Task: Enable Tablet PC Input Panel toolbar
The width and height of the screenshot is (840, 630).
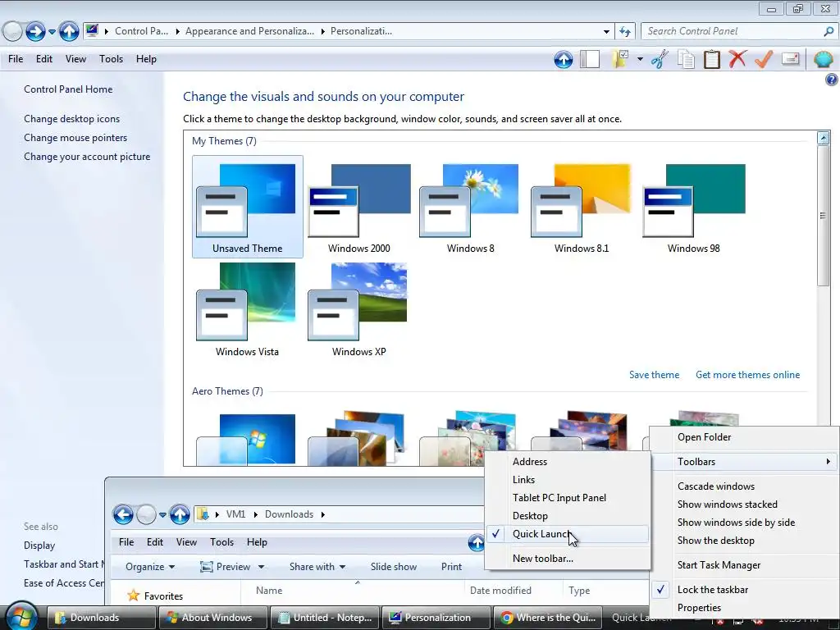Action: 567,498
